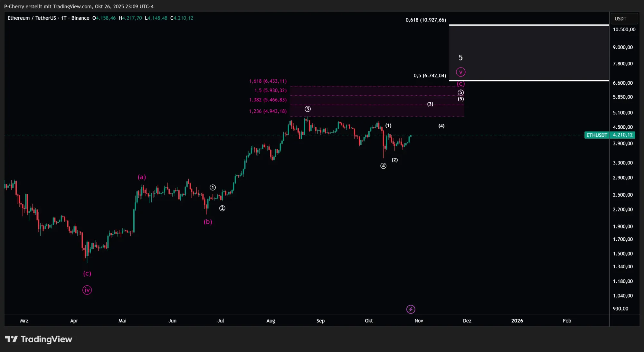This screenshot has height=352, width=644.
Task: Click the pink (a) wave label
Action: click(142, 177)
